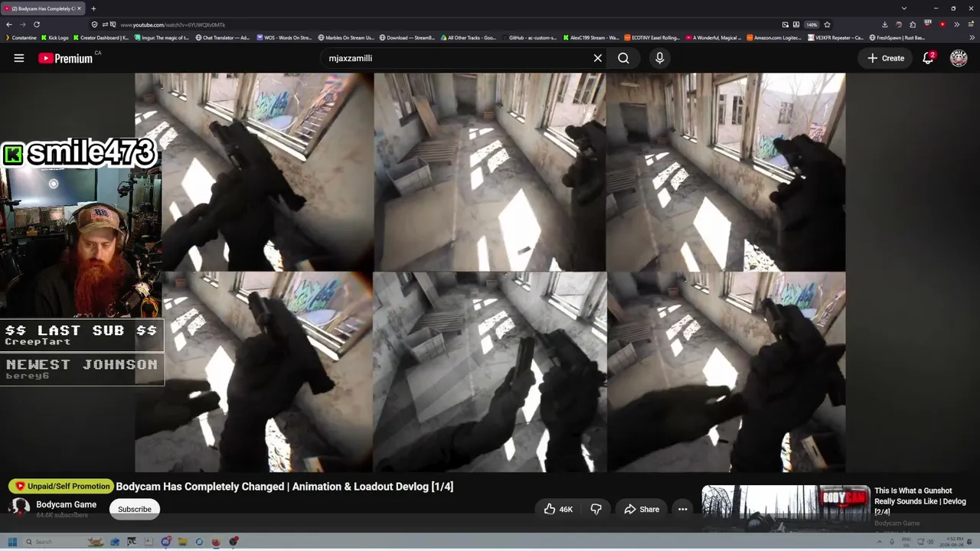Viewport: 980px width, 551px height.
Task: Open Marbles On Stream bookmark
Action: coord(346,37)
